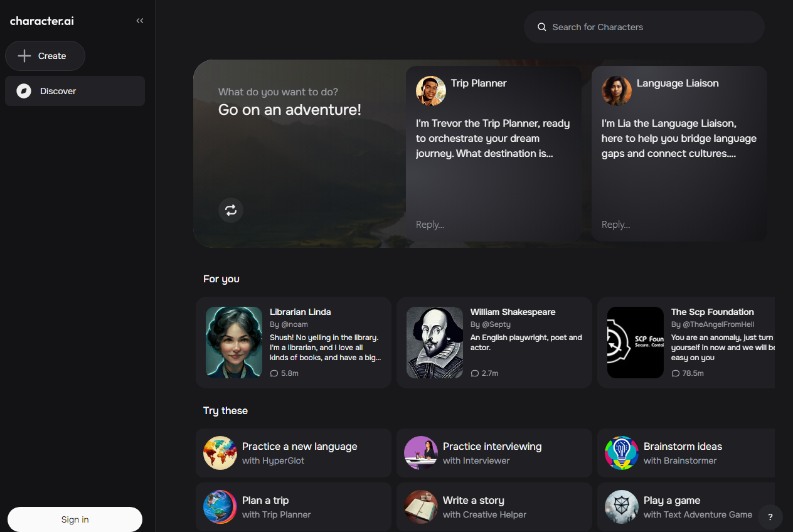Focus the Search for Characters field
Viewport: 793px width, 532px height.
(x=644, y=27)
